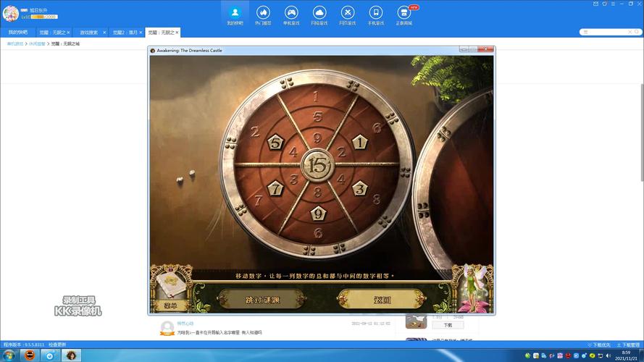Click the volume icon in the system tray
The width and height of the screenshot is (644, 362).
(609, 355)
